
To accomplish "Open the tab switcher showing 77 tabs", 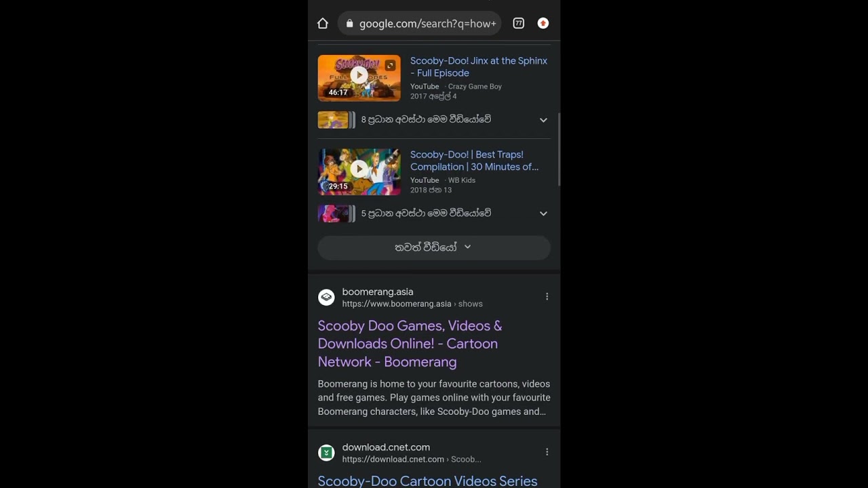I will [x=518, y=23].
